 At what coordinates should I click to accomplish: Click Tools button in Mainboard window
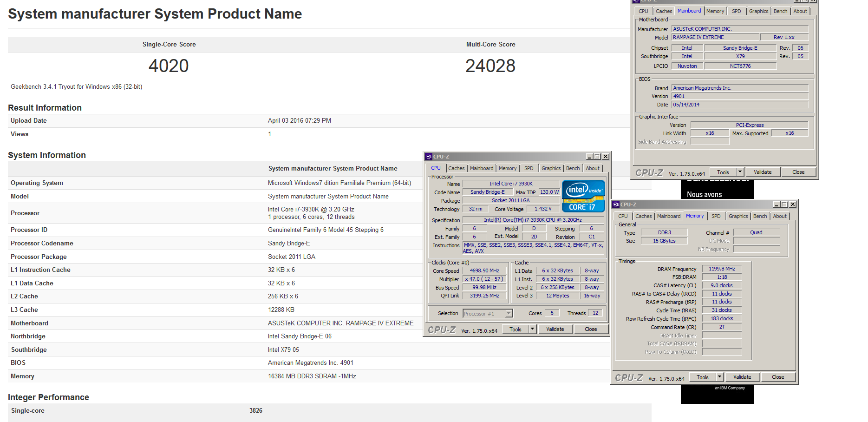pos(723,172)
